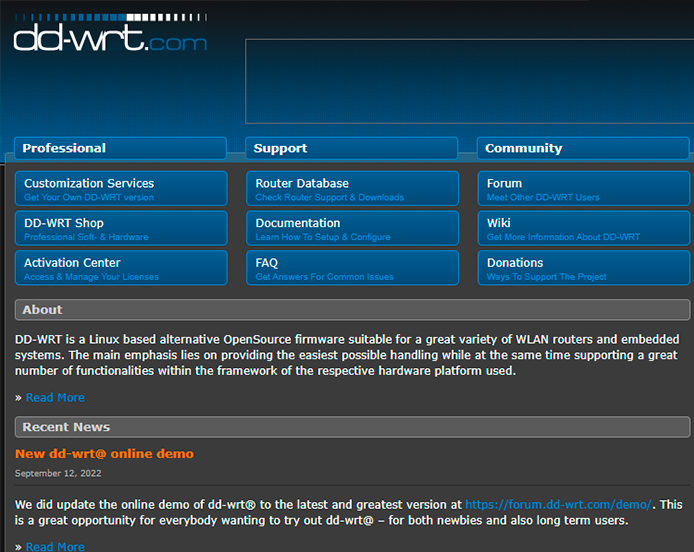
Task: Open the Wiki
Action: pos(584,228)
